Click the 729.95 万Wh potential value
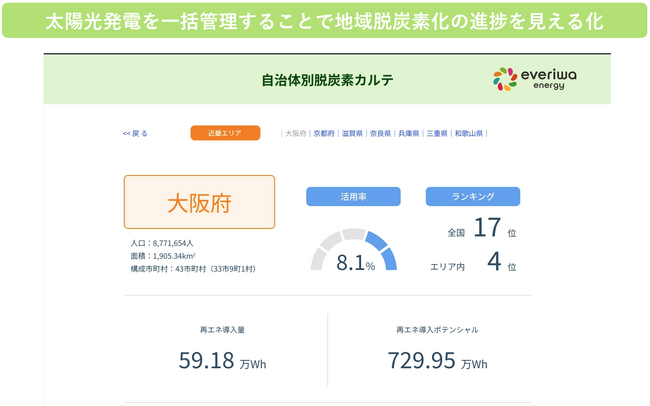The width and height of the screenshot is (650, 406). point(437,361)
